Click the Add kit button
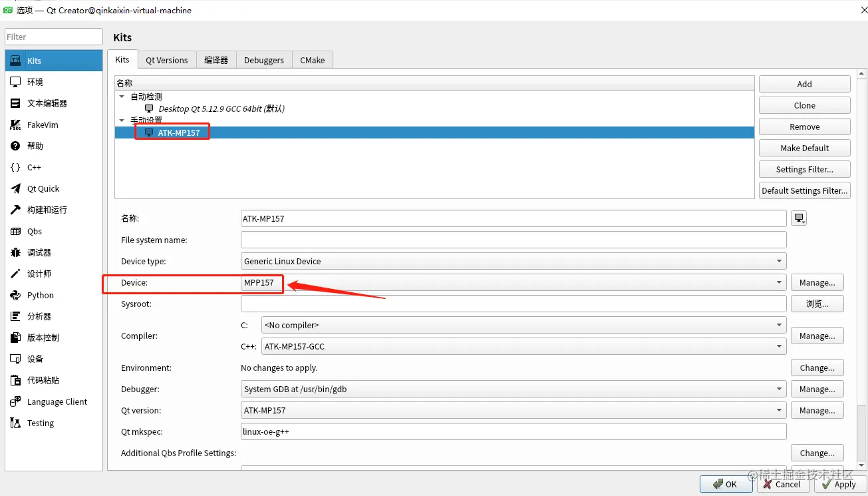Image resolution: width=868 pixels, height=496 pixels. pos(805,84)
